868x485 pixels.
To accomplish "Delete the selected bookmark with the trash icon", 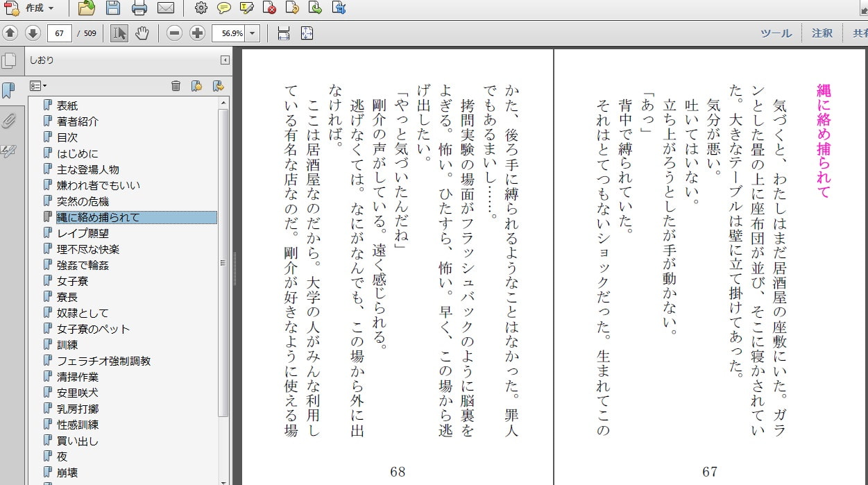I will (176, 86).
